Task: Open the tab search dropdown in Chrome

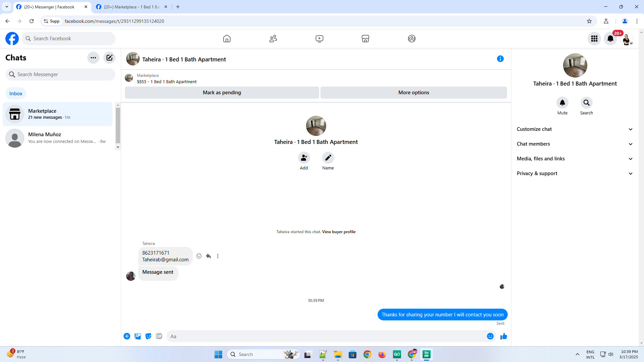Action: (7, 7)
